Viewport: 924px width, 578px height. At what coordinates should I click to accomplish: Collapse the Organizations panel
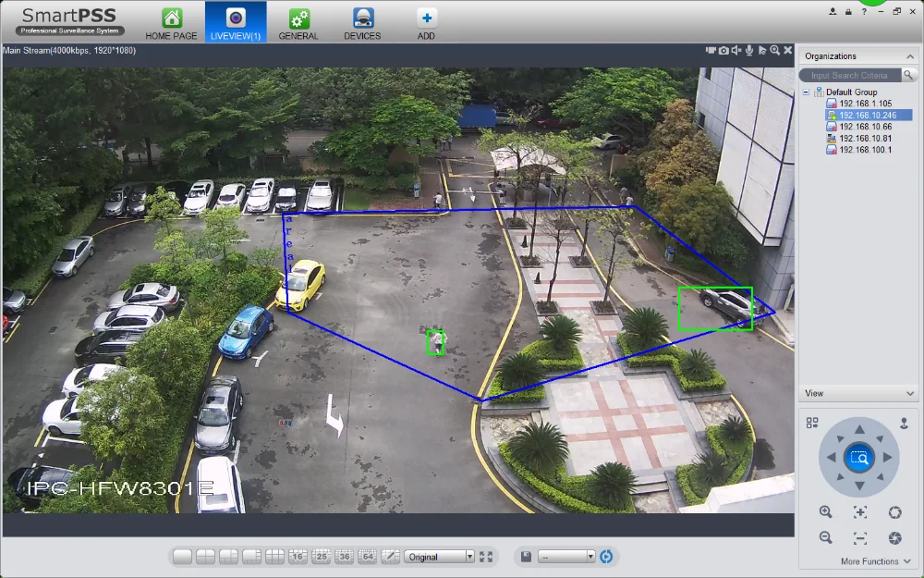point(910,56)
